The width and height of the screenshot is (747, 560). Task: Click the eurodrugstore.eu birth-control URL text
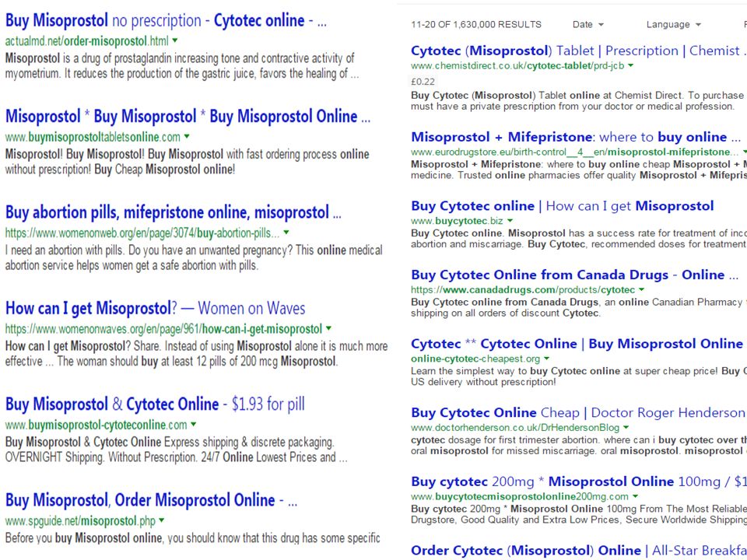tap(574, 152)
